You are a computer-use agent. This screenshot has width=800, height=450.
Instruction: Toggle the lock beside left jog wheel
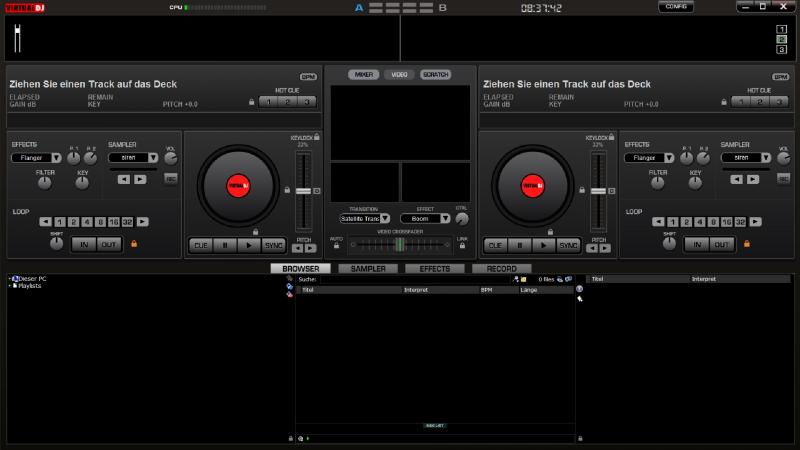point(287,190)
